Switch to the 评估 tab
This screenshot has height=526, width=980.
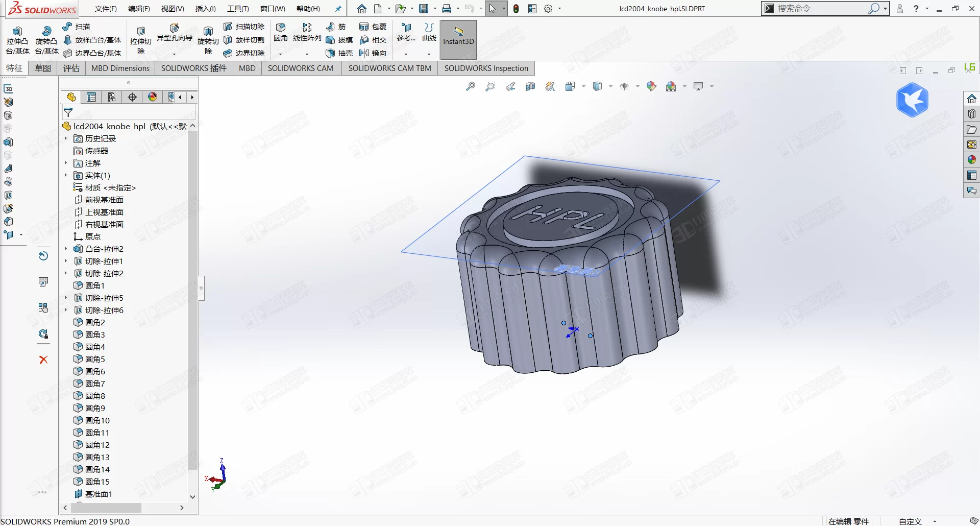pyautogui.click(x=71, y=68)
